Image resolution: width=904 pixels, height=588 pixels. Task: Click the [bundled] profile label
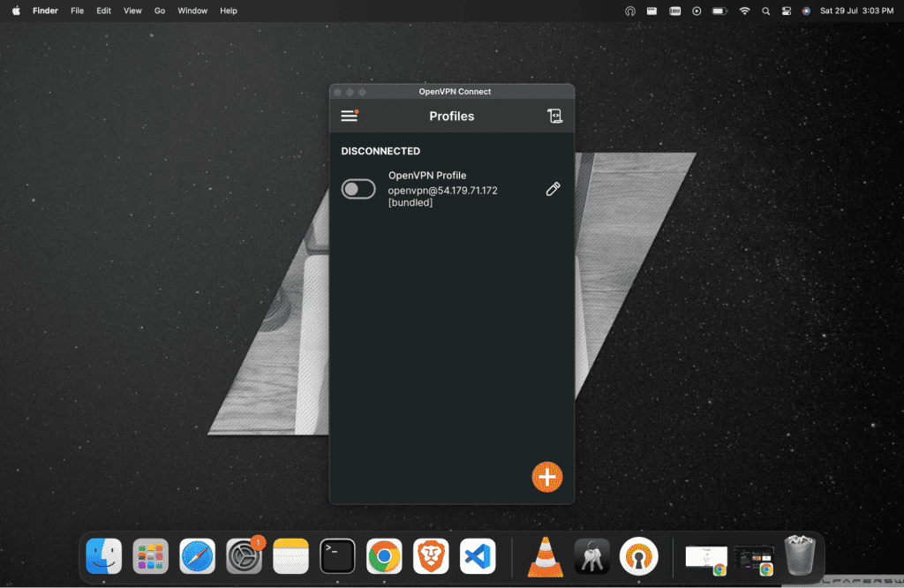tap(411, 202)
